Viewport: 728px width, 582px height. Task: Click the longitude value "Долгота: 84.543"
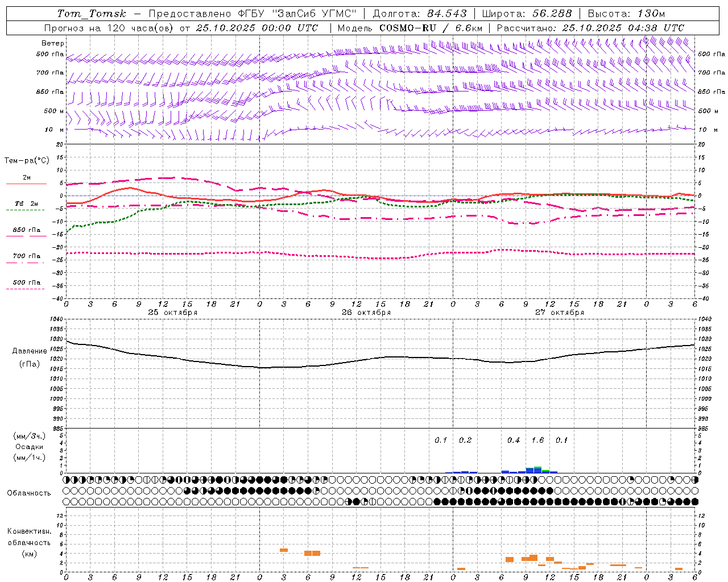(420, 14)
